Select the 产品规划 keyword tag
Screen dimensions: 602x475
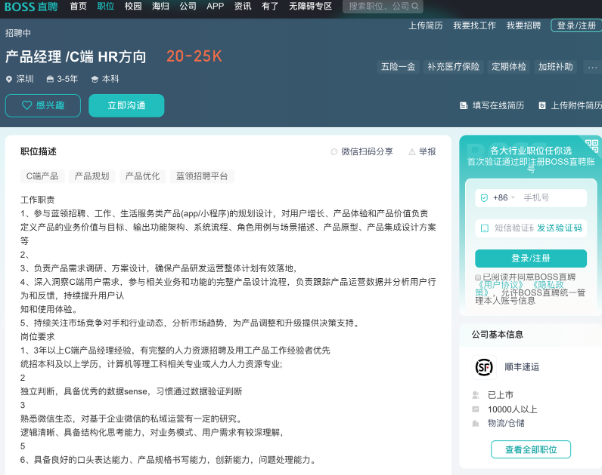point(92,176)
